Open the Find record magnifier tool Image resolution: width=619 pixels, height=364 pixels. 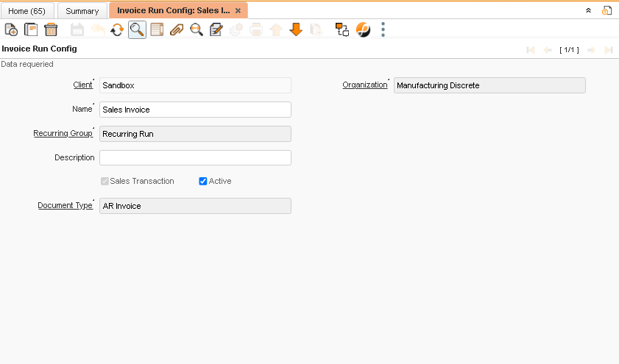point(137,29)
